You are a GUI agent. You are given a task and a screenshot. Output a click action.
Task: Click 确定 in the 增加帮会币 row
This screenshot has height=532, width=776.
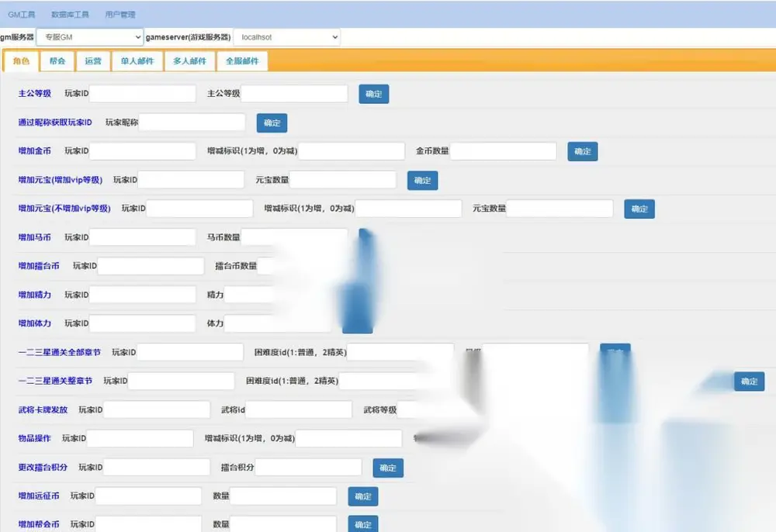362,523
